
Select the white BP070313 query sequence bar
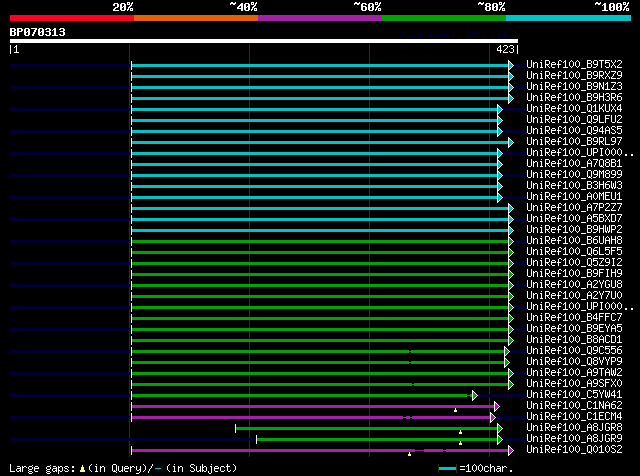(264, 41)
